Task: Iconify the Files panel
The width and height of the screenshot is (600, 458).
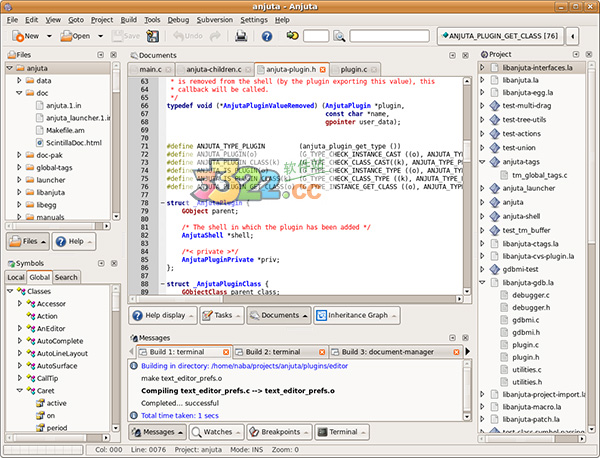Action: [x=101, y=55]
